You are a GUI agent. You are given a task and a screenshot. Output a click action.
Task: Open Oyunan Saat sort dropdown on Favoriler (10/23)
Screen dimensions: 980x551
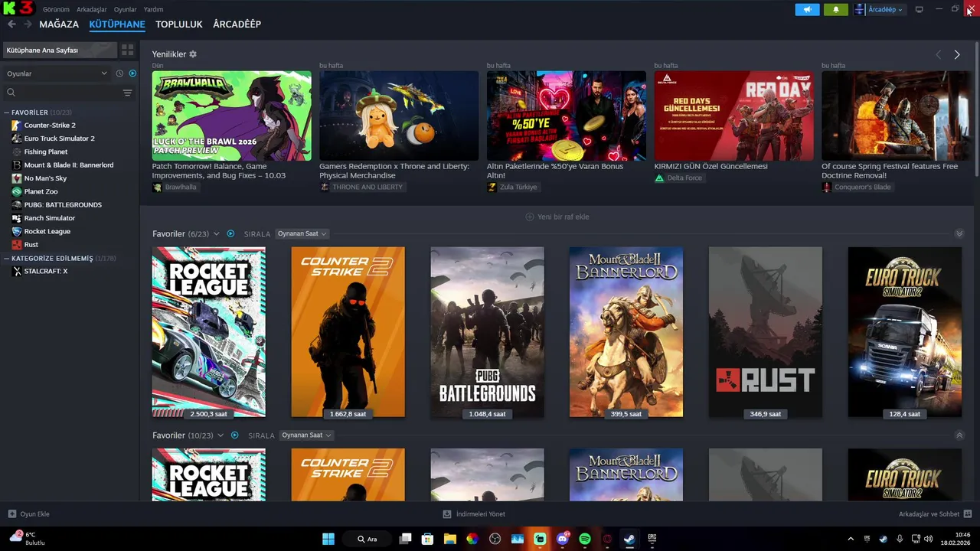(306, 435)
